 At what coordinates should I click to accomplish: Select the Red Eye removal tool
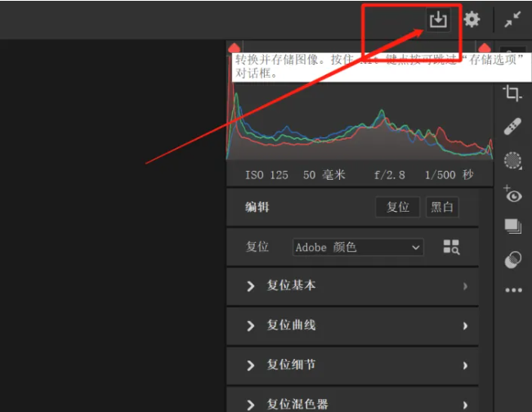tap(512, 194)
